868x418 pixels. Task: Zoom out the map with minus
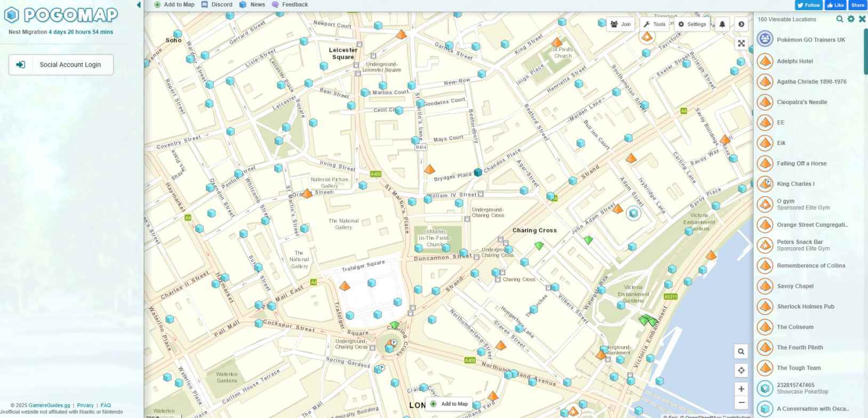[x=741, y=403]
